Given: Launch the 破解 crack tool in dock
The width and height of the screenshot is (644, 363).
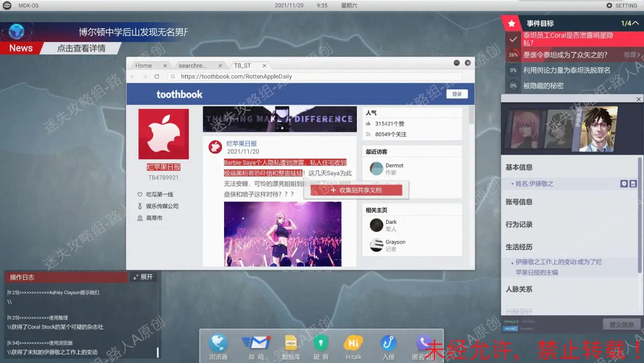Looking at the screenshot, I should 321,343.
